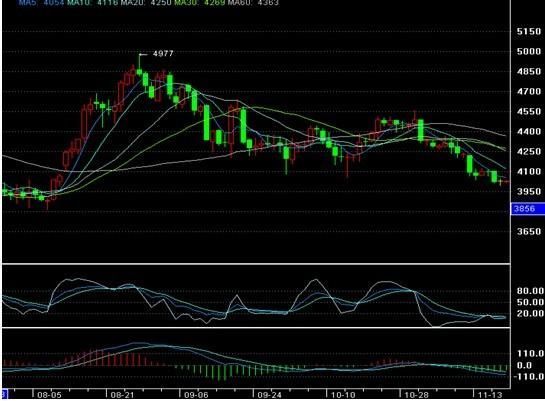Click the 3650 price axis label
Screen dimensions: 545x401
pyautogui.click(x=529, y=231)
